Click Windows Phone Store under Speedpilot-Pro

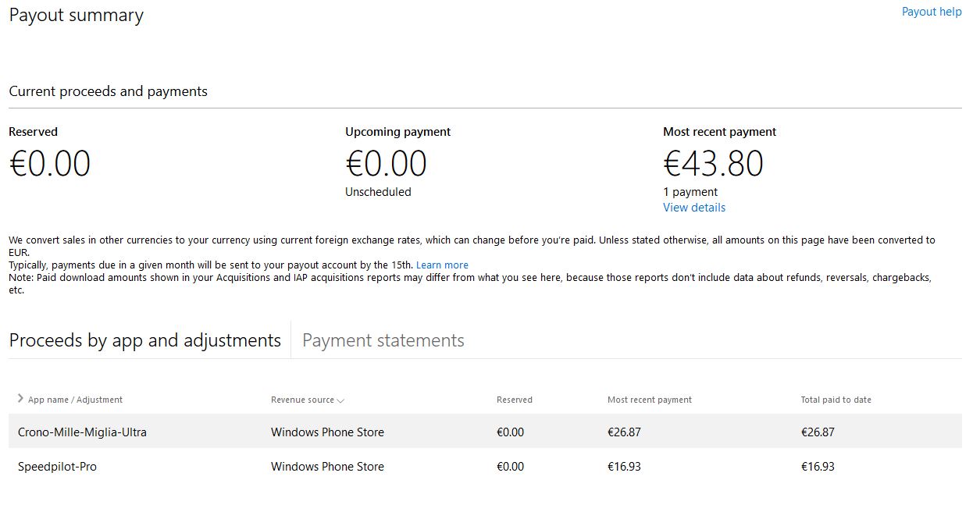(x=326, y=466)
